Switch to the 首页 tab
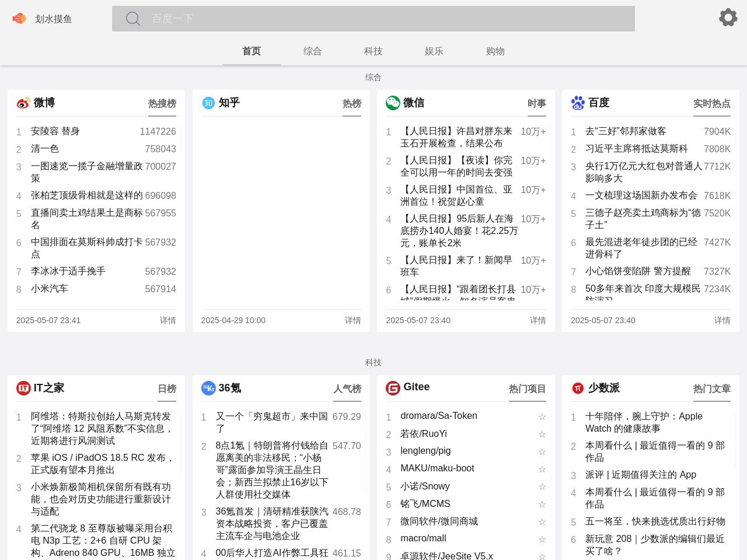Viewport: 747px width, 560px height. tap(252, 51)
